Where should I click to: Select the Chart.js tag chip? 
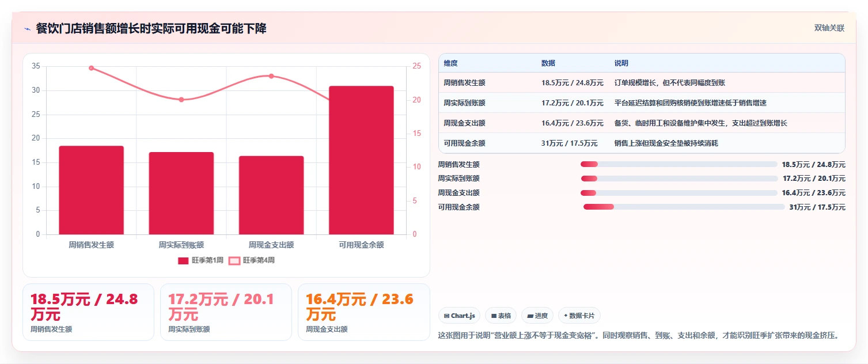pos(460,316)
